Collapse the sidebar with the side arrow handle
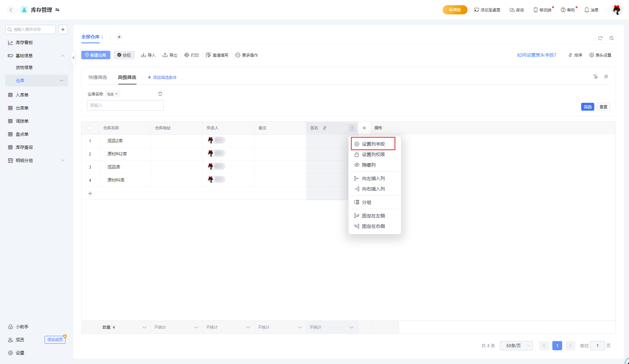This screenshot has width=629, height=364. pyautogui.click(x=73, y=58)
